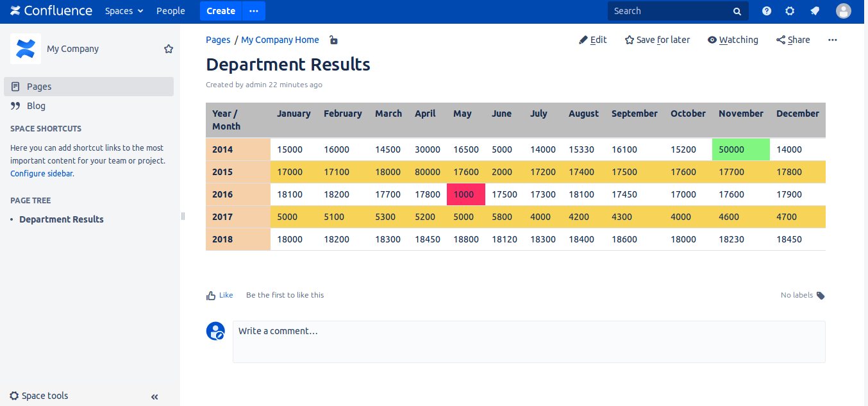Open the administration gear icon
This screenshot has width=868, height=406.
point(790,11)
